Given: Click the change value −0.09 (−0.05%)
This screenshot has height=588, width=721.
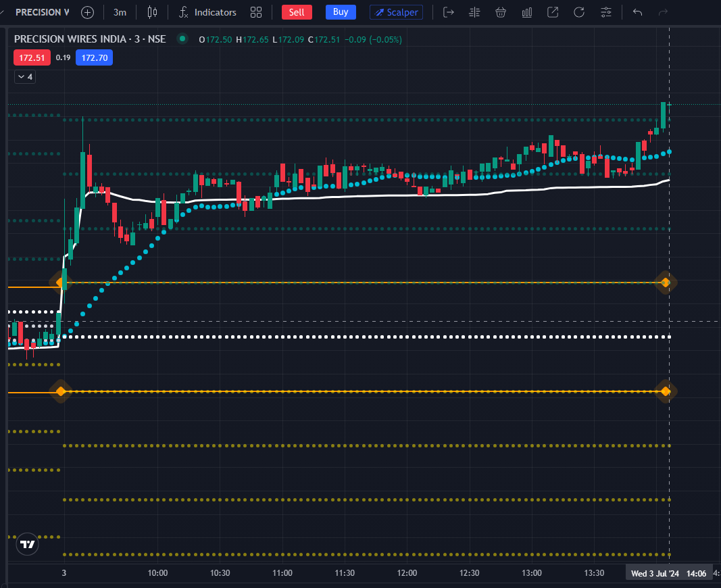Looking at the screenshot, I should coord(374,39).
